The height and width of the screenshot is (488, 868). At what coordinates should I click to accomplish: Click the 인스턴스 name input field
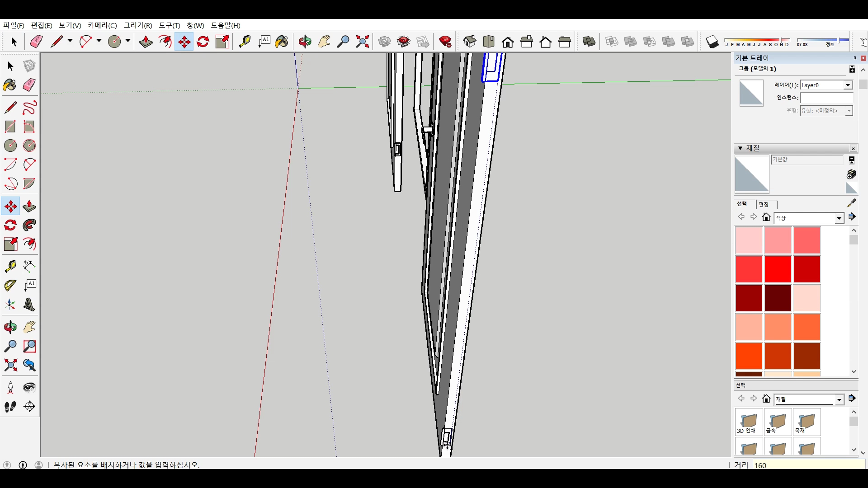[x=826, y=98]
